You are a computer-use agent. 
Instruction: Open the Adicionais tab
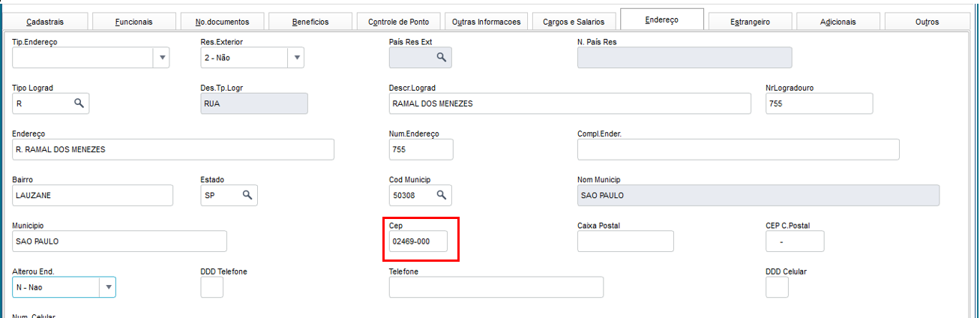coord(838,22)
